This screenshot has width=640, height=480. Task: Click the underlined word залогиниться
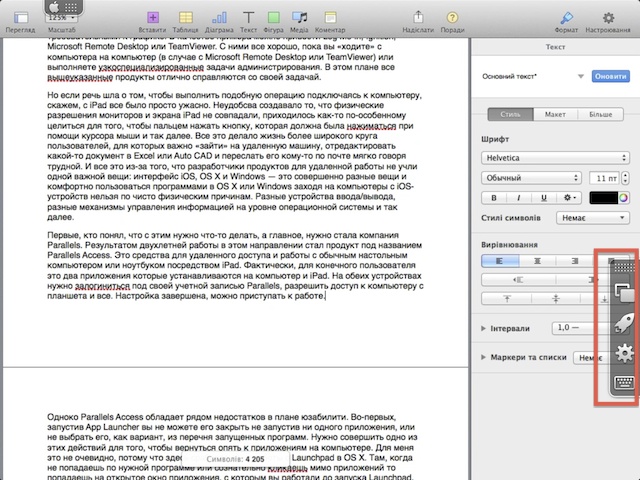tap(102, 286)
